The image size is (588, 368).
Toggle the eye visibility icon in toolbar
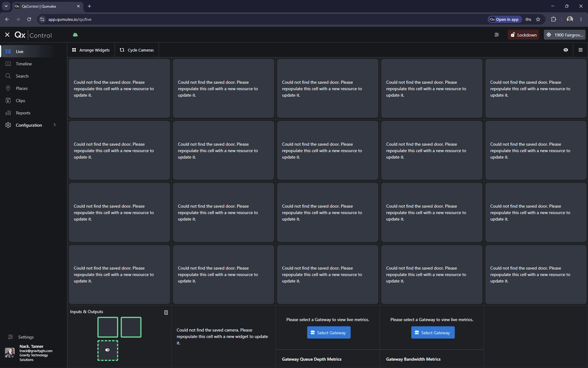point(566,50)
